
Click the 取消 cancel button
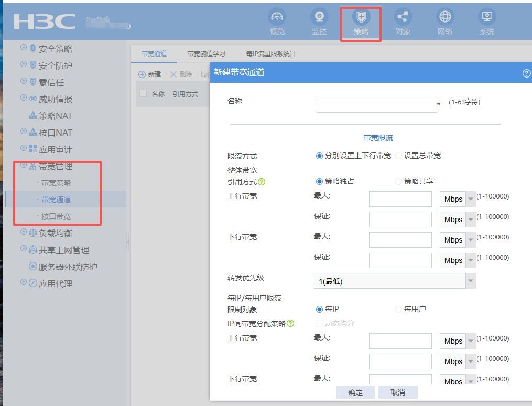398,392
